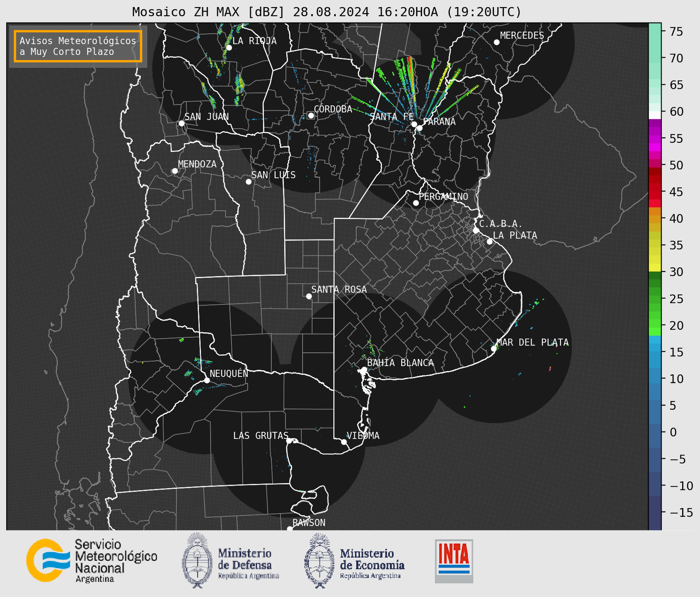
Task: Click the 'RAWSON' map label
Action: click(309, 523)
